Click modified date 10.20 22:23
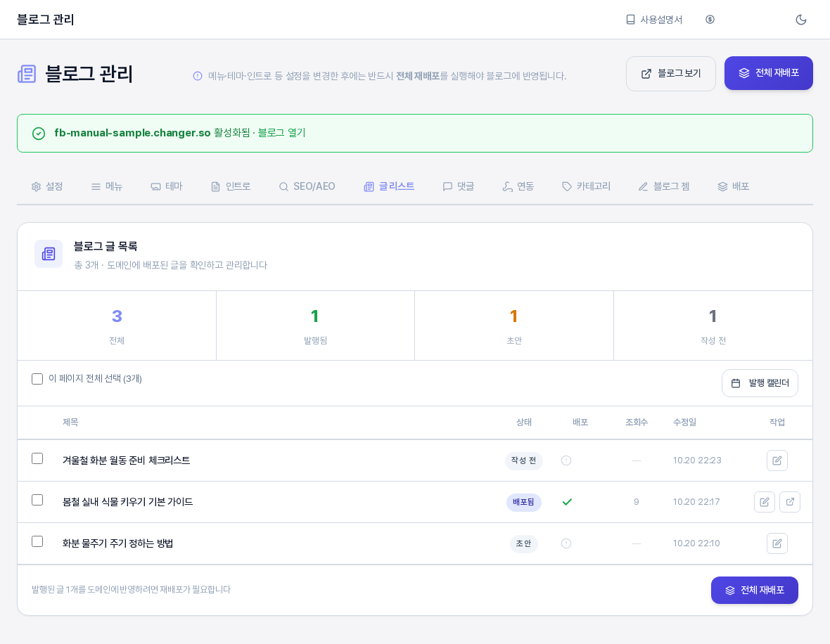The height and width of the screenshot is (644, 830). 697,461
